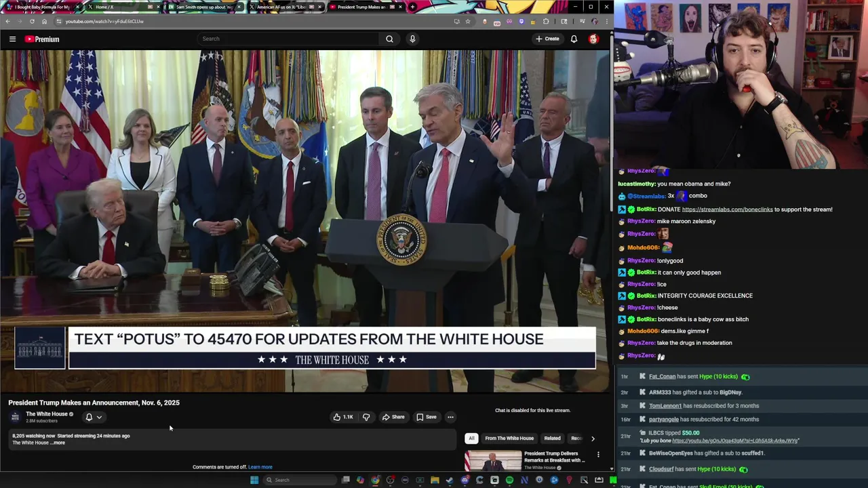Open the streamlabs.com/boneclinks donate link
Viewport: 868px width, 488px height.
pos(727,209)
